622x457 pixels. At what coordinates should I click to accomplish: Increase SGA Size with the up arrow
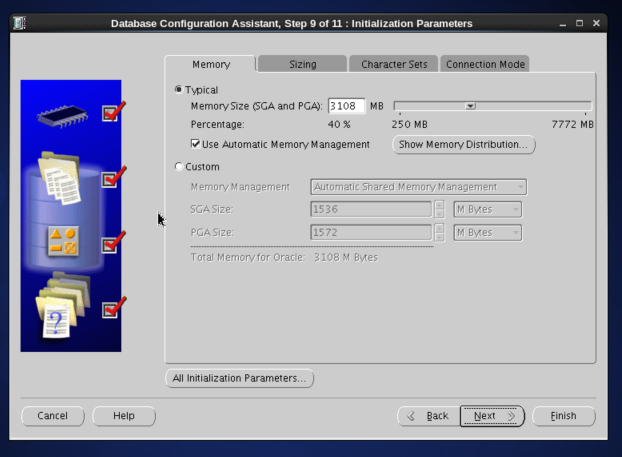(x=439, y=205)
